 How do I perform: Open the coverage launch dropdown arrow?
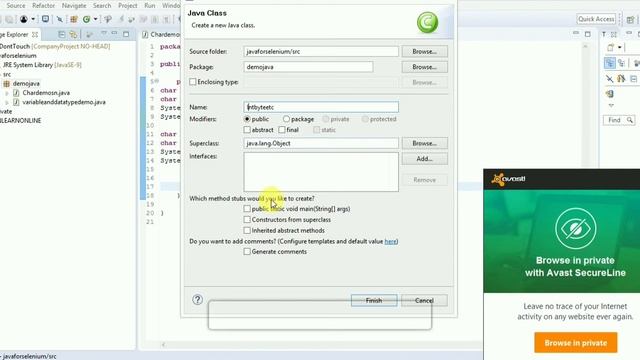click(33, 19)
